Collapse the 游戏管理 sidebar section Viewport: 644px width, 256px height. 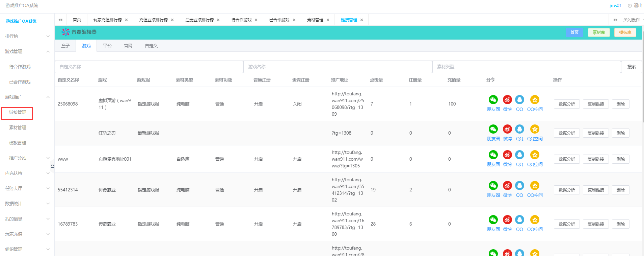(27, 51)
